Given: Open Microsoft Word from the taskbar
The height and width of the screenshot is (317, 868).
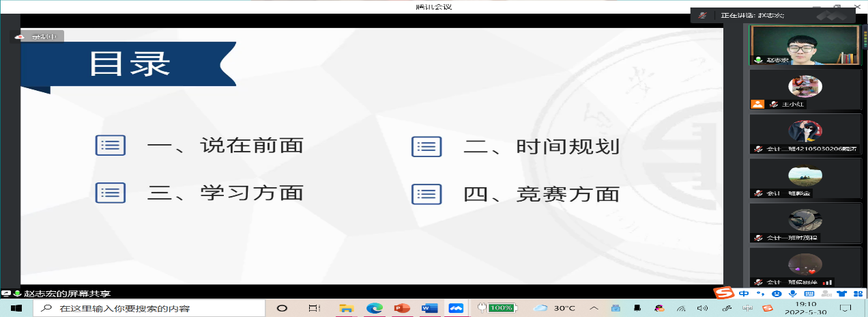Looking at the screenshot, I should pos(429,308).
